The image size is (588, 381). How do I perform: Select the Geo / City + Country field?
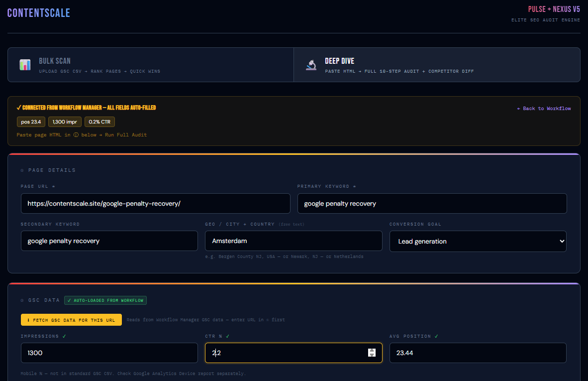294,241
